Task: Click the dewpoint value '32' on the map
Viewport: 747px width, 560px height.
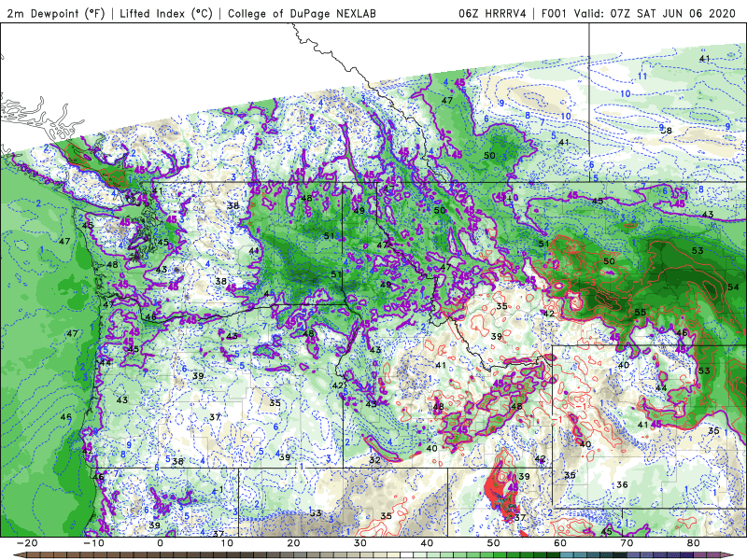Action: point(375,460)
